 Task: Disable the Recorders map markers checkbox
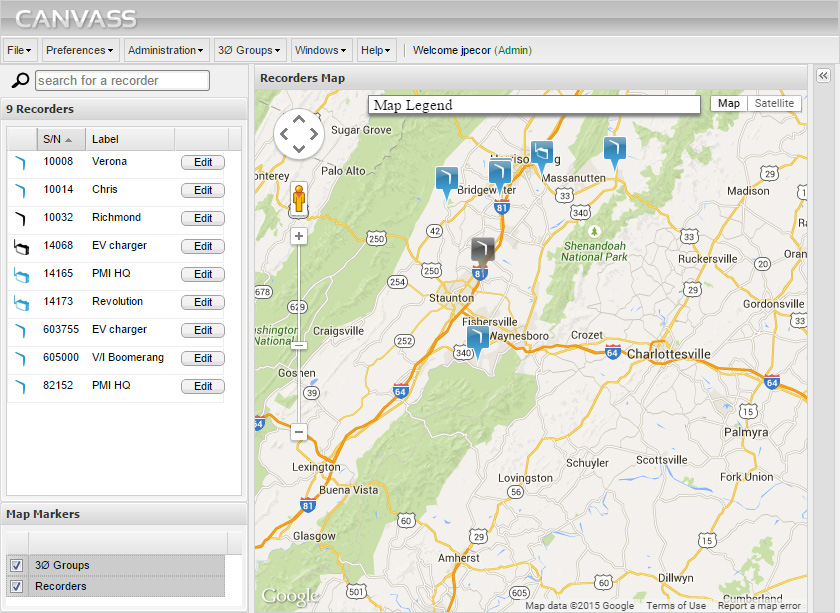coord(16,589)
